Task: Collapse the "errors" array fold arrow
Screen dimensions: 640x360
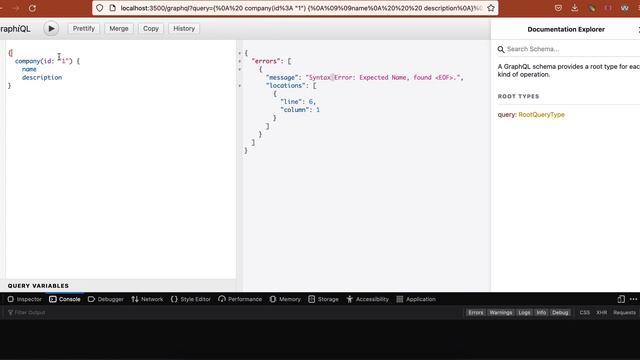Action: coord(240,61)
